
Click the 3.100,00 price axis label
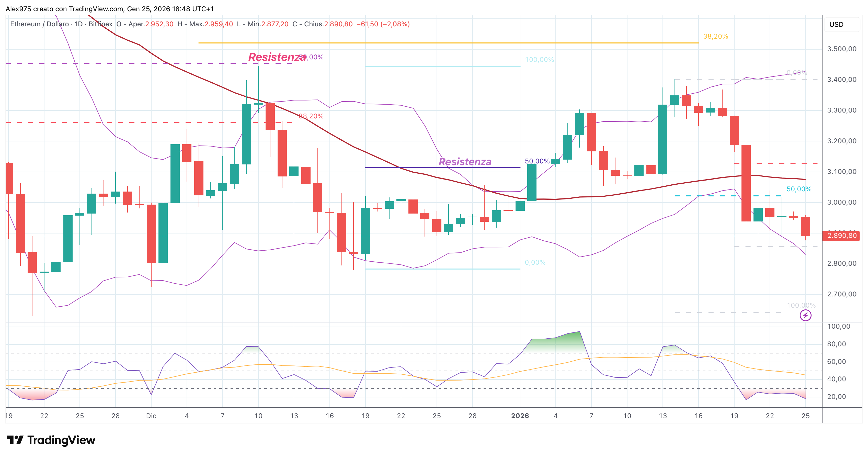coord(841,172)
